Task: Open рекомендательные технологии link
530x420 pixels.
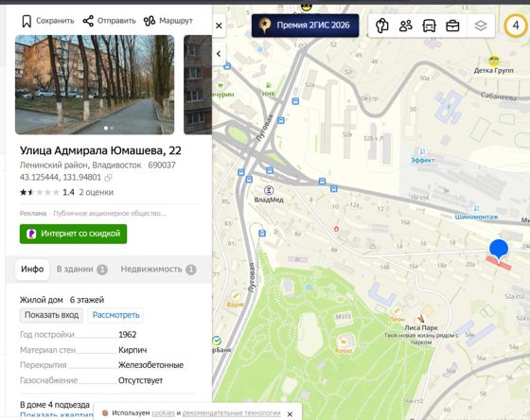Action: point(231,412)
